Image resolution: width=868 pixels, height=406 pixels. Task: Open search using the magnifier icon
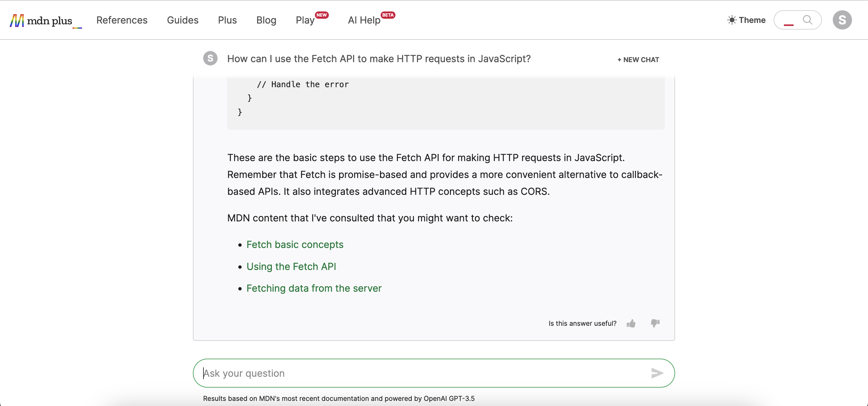807,20
